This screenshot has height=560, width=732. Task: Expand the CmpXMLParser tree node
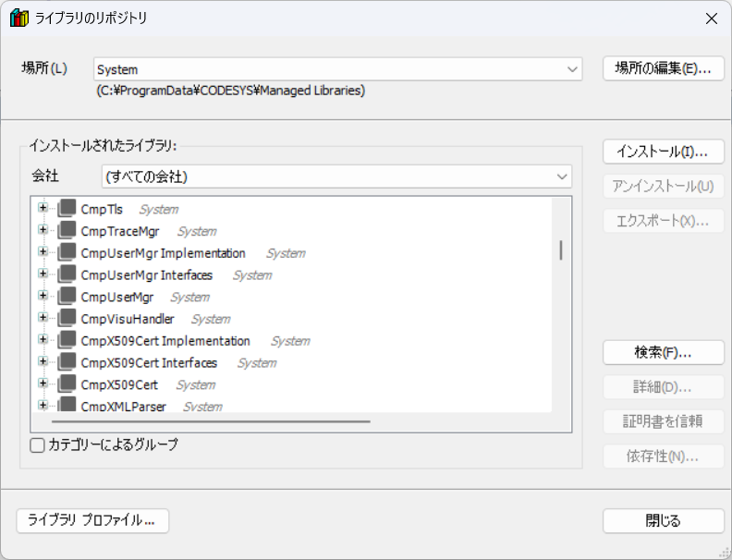43,405
